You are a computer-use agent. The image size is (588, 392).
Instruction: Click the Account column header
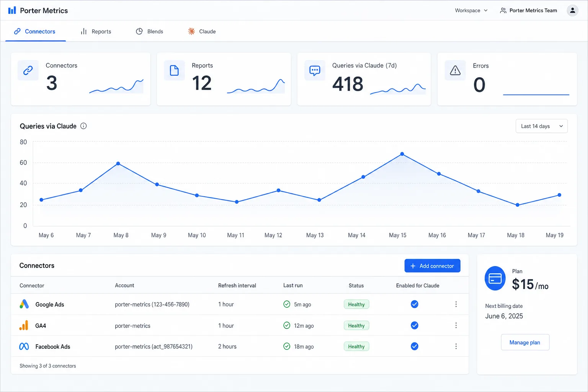coord(124,286)
